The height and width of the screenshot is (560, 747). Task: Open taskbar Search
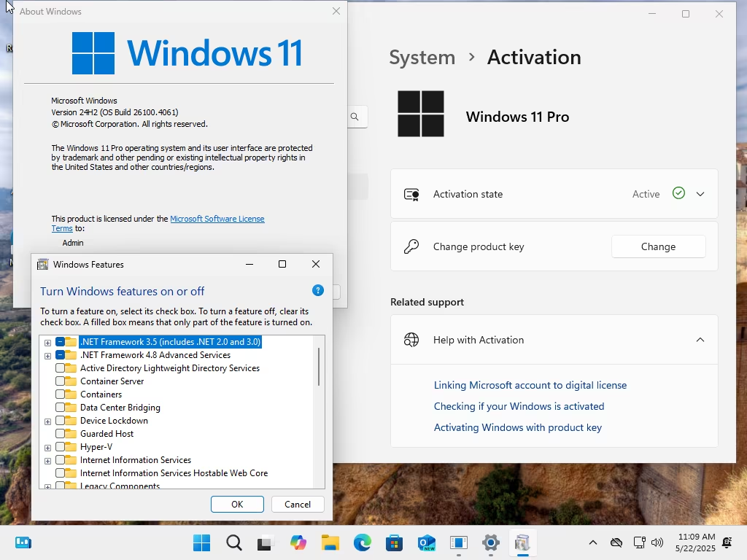coord(234,542)
